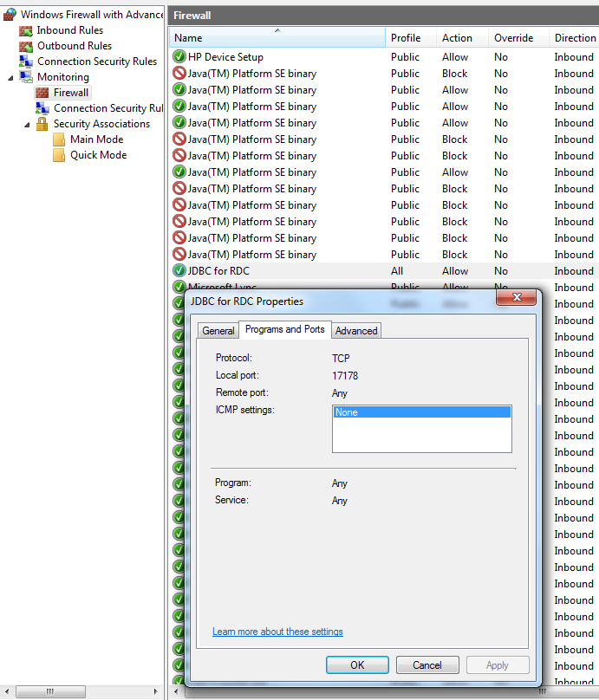Click the left arrow of tree pane scrollbar
This screenshot has height=700, width=599.
[7, 692]
